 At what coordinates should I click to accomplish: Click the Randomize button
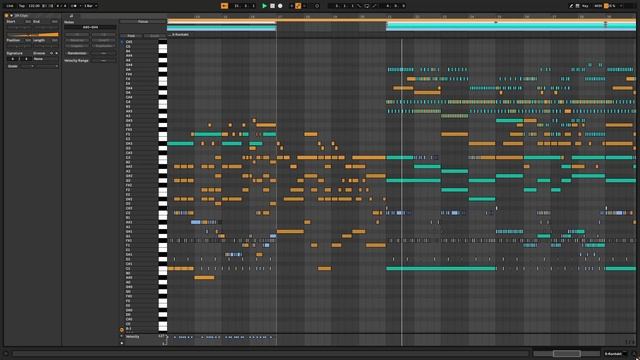[77, 53]
